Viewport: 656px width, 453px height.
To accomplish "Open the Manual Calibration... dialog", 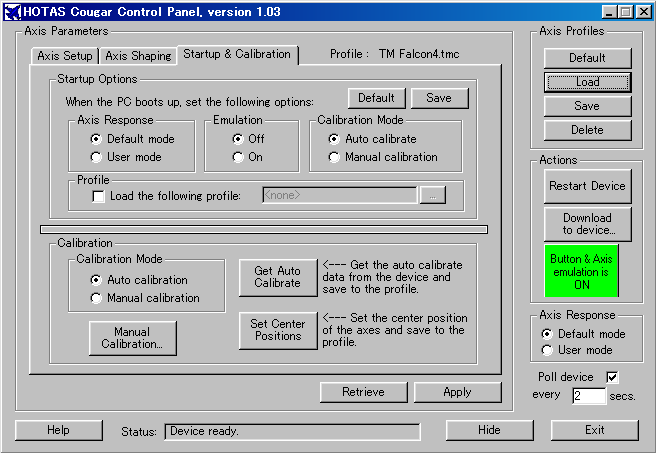I will [133, 338].
